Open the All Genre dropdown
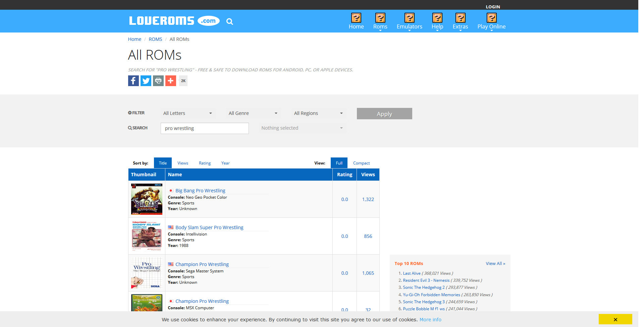This screenshot has height=327, width=644. (253, 113)
